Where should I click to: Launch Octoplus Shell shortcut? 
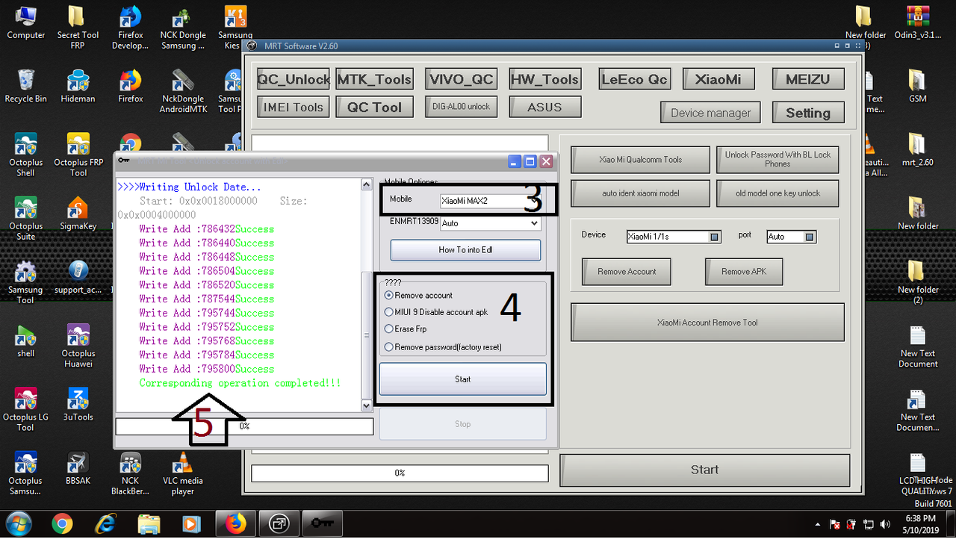click(x=26, y=155)
